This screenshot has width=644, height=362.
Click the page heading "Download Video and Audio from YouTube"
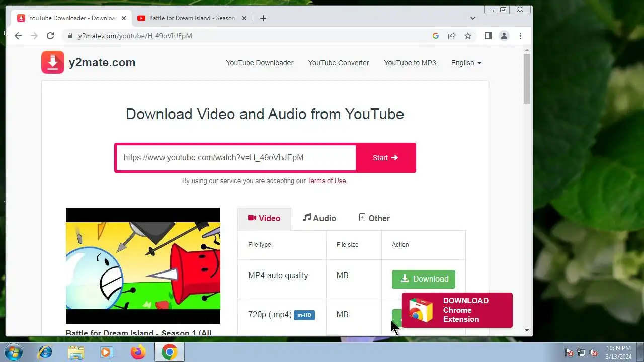coord(265,114)
